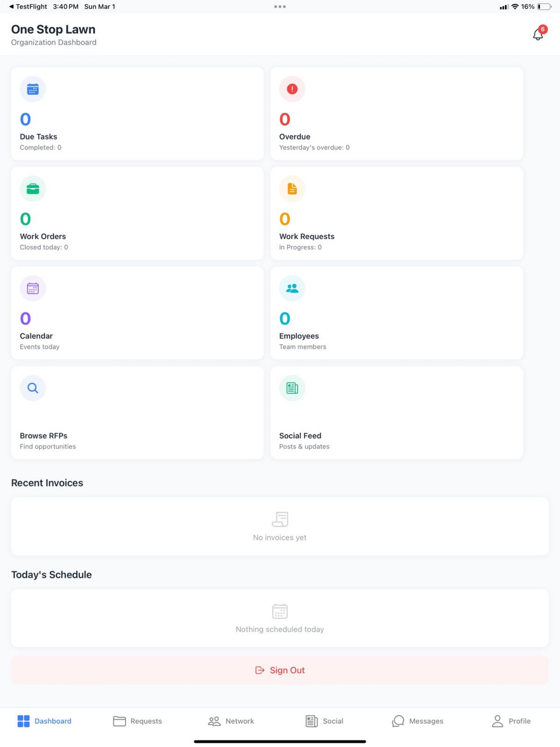
Task: Click the Network people icon in tab bar
Action: 214,721
